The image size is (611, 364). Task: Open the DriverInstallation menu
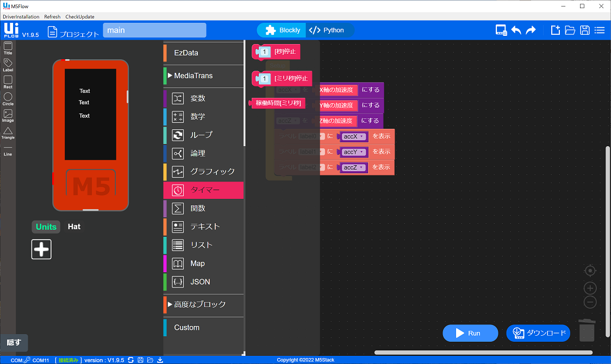click(21, 17)
